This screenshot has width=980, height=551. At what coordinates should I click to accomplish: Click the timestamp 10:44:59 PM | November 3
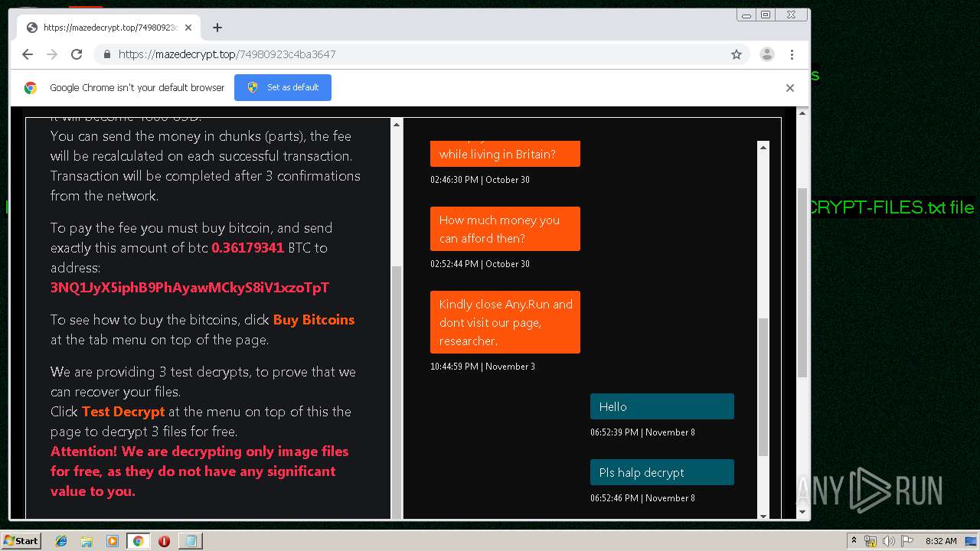pyautogui.click(x=482, y=367)
